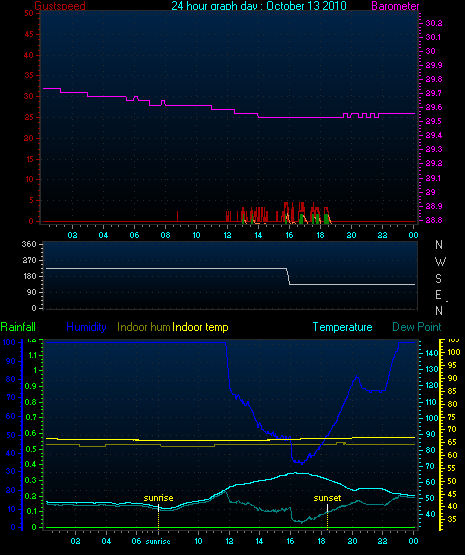Click 0.3 on the green Rainfall scale
Image resolution: width=465 pixels, height=555 pixels.
coord(31,480)
